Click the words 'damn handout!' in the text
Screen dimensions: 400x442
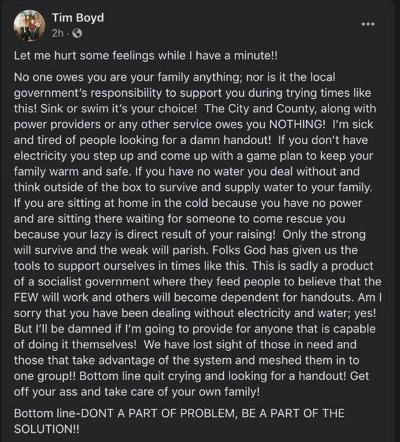[231, 140]
